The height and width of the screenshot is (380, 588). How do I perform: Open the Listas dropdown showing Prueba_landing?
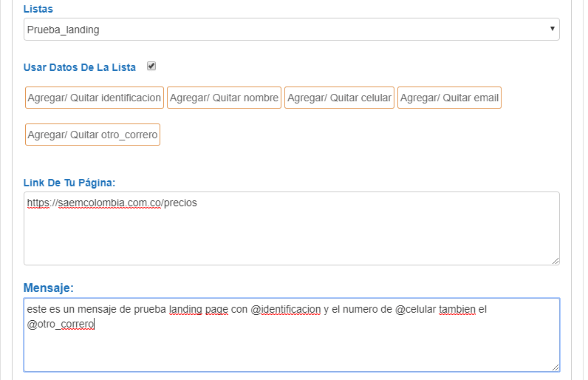[x=291, y=30]
